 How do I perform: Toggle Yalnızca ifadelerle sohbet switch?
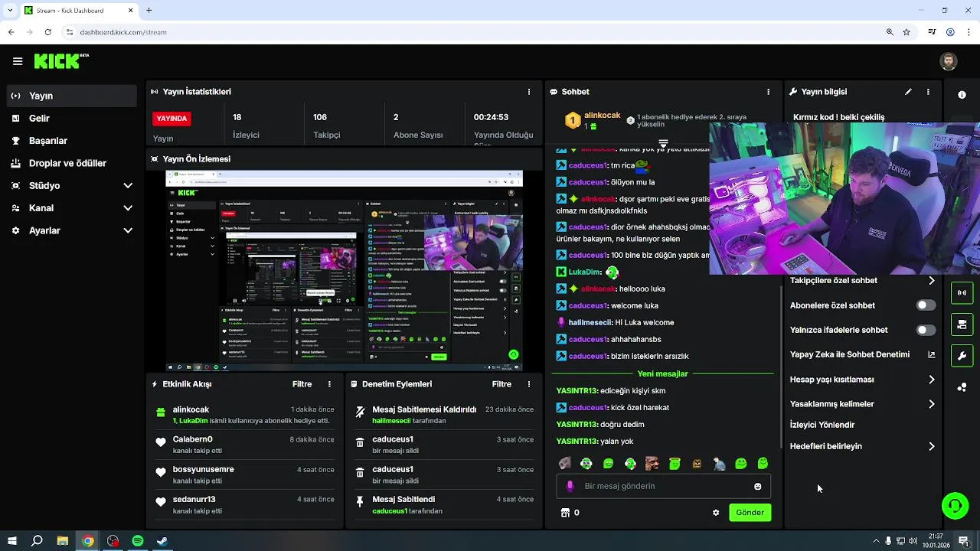[926, 330]
